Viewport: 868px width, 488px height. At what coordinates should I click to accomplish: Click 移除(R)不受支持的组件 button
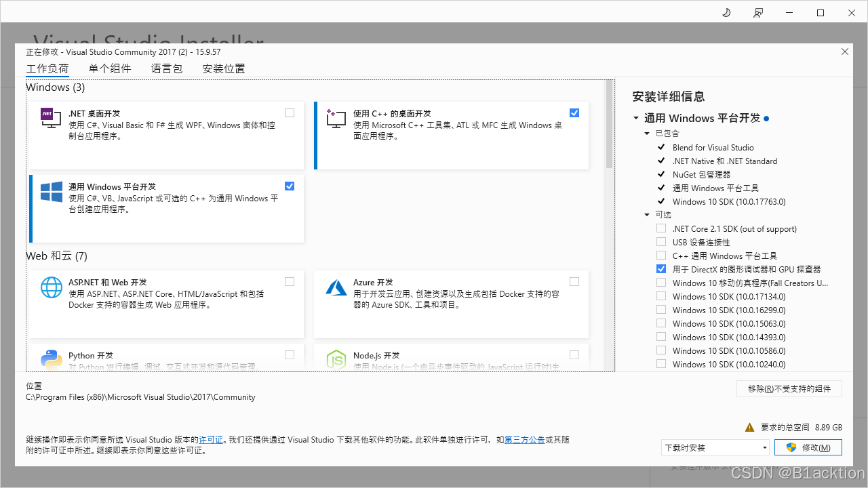pyautogui.click(x=789, y=388)
